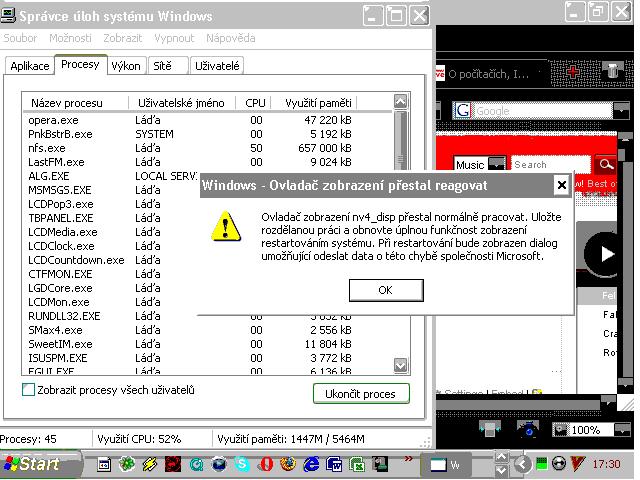Screen dimensions: 640x480
Task: Sort by the Název procesu column header
Action: click(76, 103)
